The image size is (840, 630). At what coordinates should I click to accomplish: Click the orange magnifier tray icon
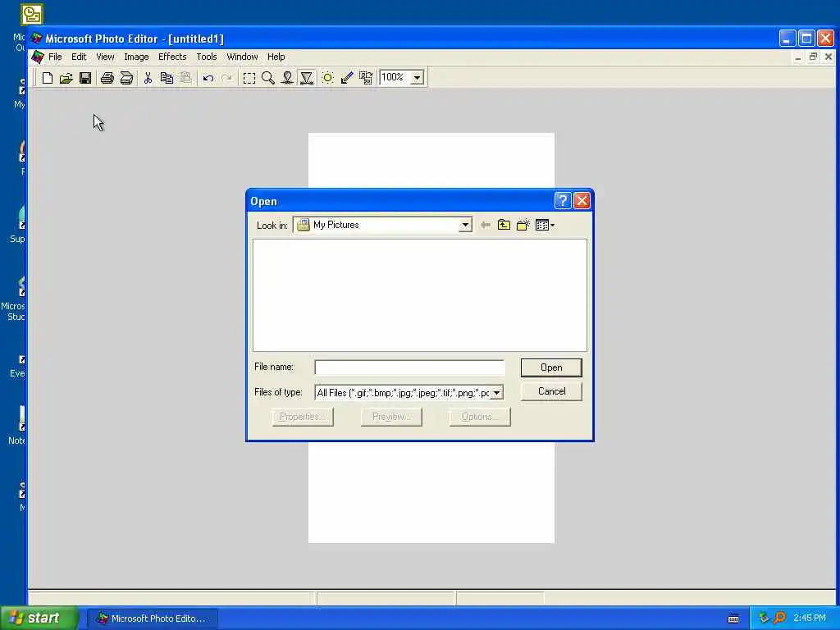tap(779, 619)
